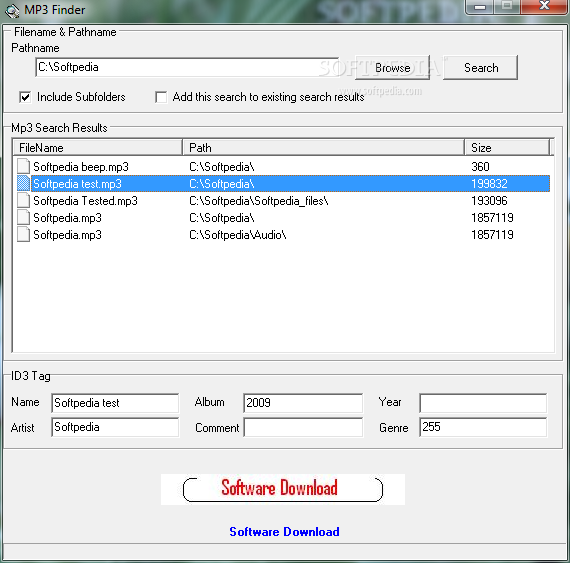Click the path C:\Softpedia\Softpedia_files\
Image resolution: width=570 pixels, height=563 pixels.
258,201
